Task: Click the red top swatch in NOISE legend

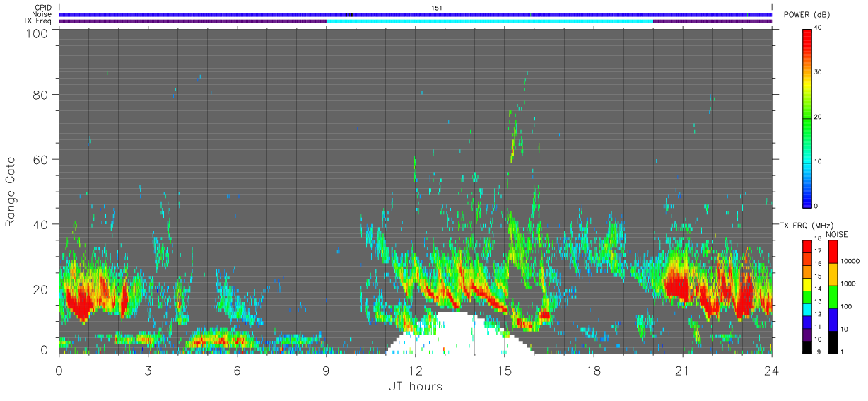Action: (x=833, y=251)
